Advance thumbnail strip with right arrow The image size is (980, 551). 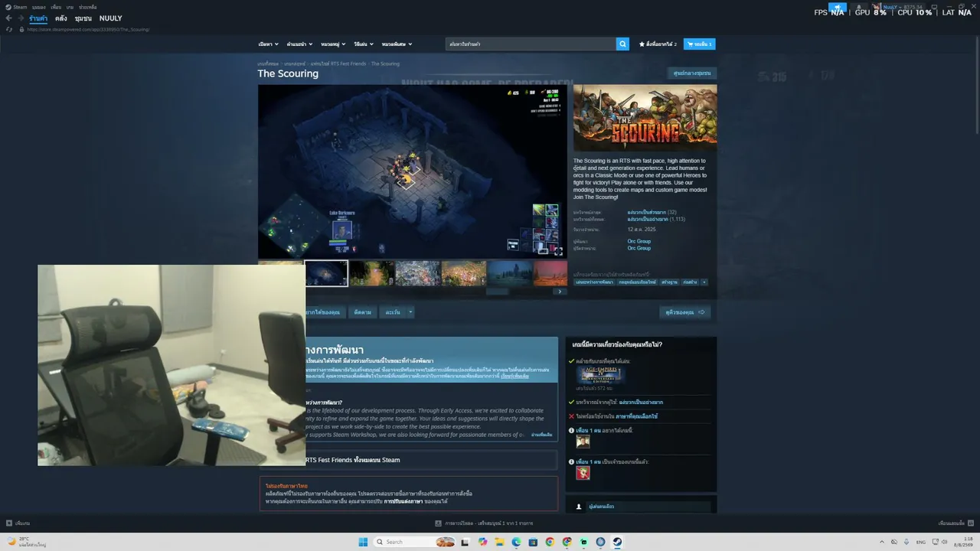(560, 292)
